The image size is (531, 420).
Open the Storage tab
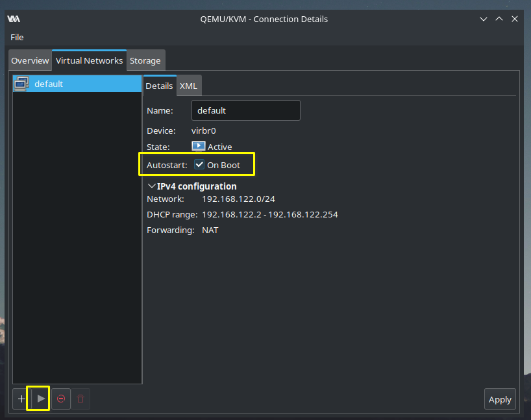[x=145, y=60]
